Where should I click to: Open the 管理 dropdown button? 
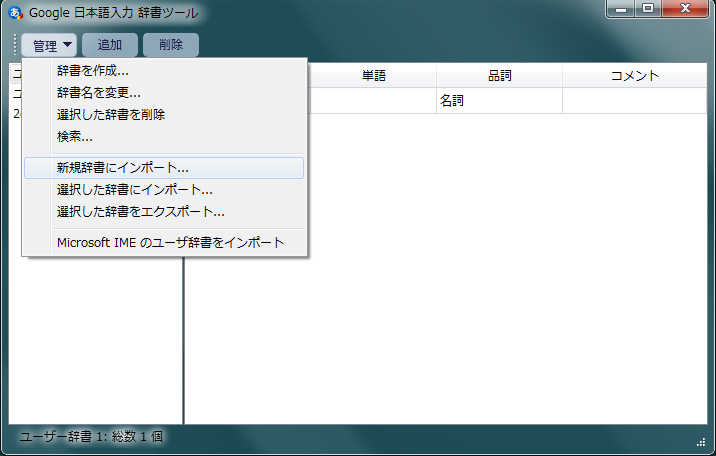tap(49, 45)
